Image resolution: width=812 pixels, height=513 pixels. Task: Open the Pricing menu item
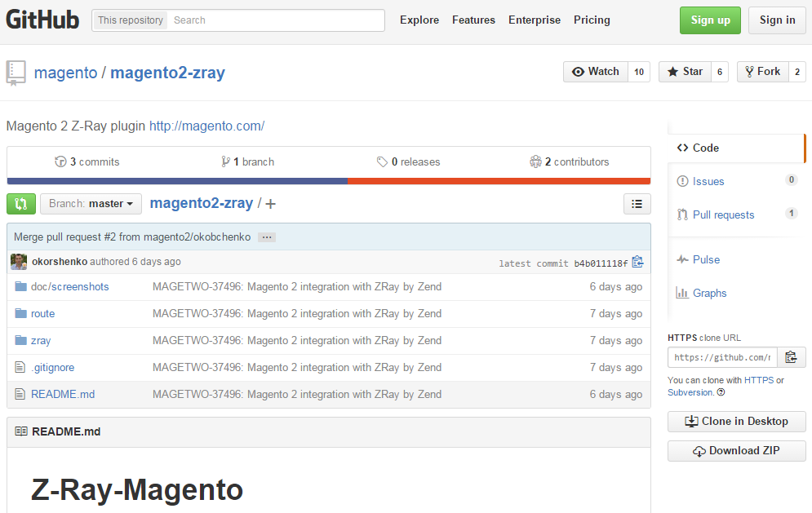coord(592,20)
